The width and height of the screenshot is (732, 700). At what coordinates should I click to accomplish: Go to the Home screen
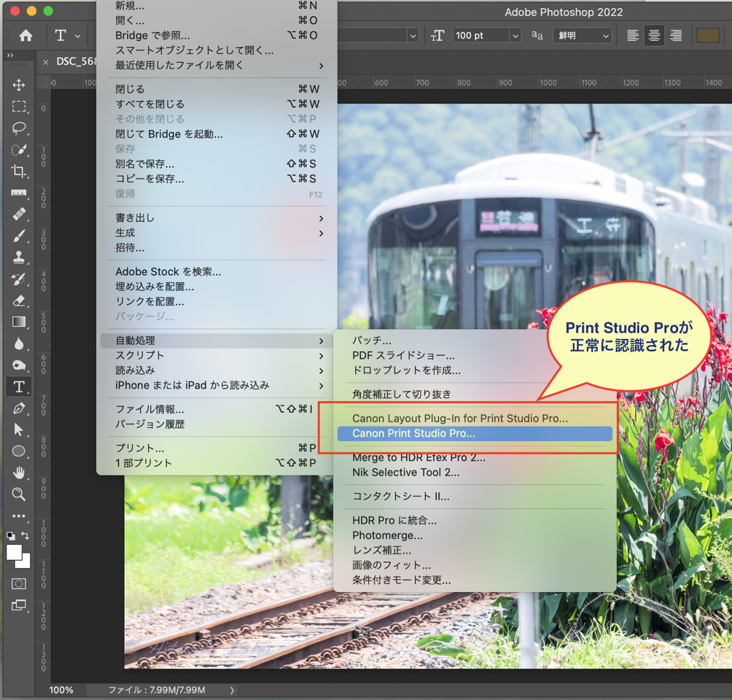point(26,36)
